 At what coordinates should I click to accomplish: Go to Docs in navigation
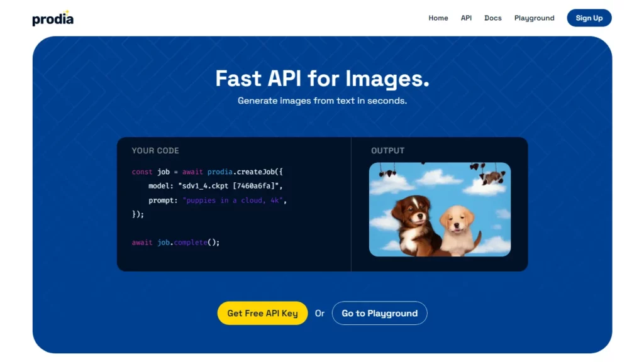pyautogui.click(x=493, y=18)
